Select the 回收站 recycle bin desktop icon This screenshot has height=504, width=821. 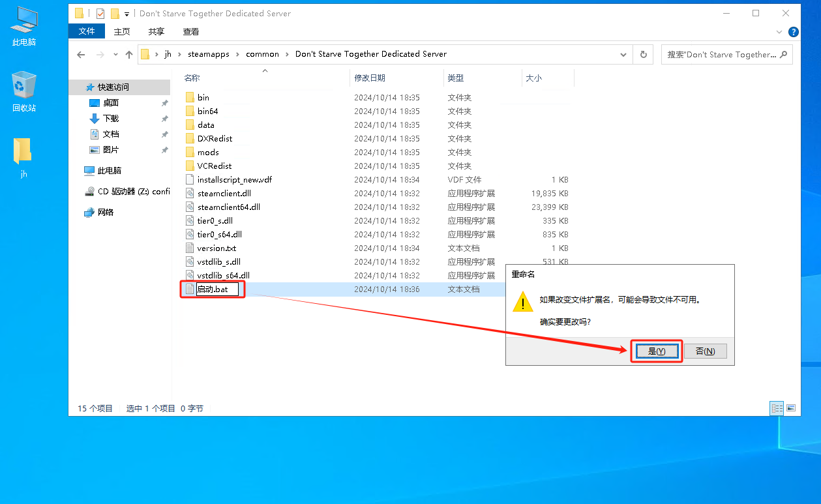tap(24, 92)
